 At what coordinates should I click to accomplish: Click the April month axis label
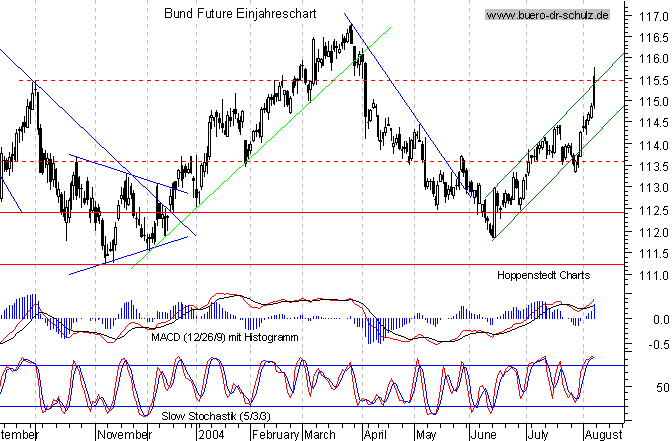[x=374, y=435]
